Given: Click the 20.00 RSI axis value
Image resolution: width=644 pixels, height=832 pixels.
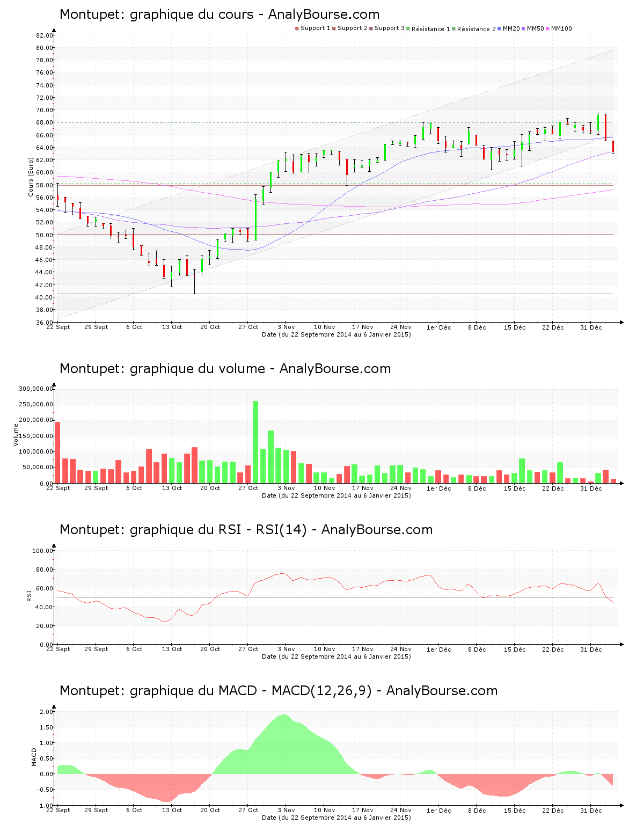Looking at the screenshot, I should 45,626.
